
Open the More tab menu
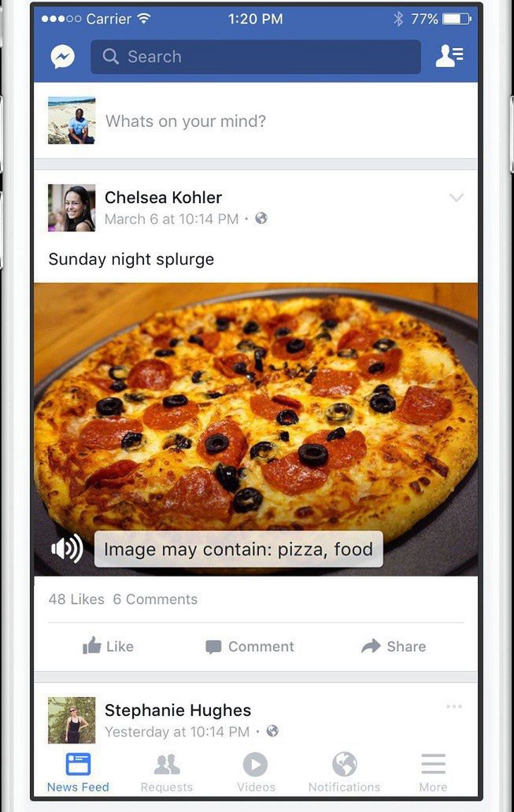pyautogui.click(x=433, y=773)
